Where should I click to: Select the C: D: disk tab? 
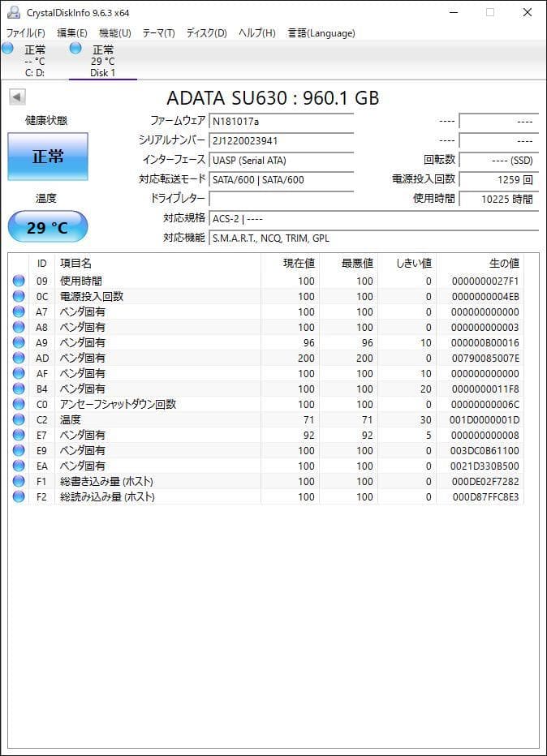point(34,60)
